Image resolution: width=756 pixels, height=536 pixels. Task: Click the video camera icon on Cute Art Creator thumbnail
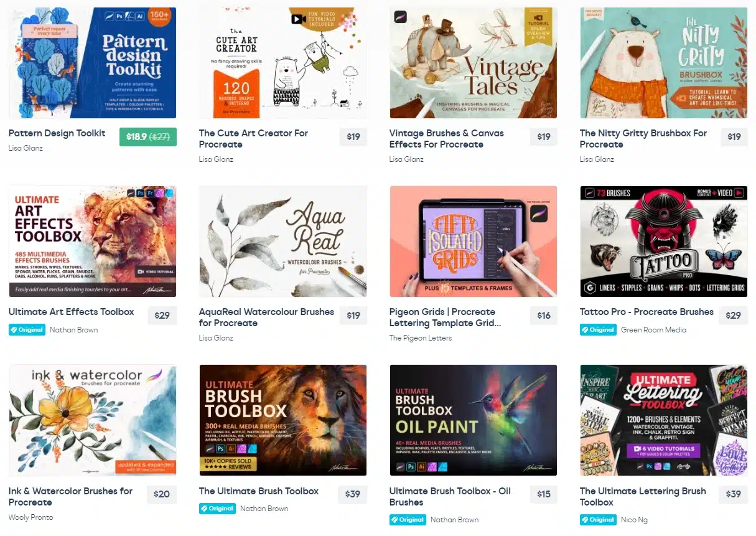298,19
